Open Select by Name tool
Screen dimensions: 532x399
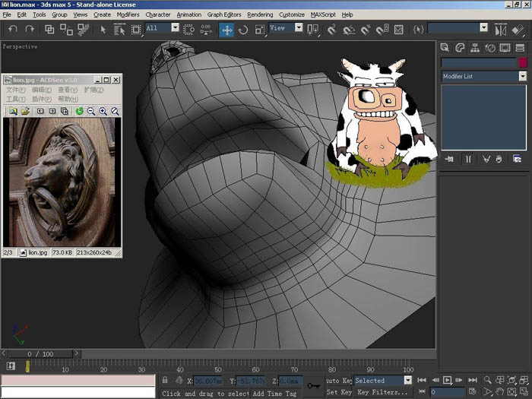(x=119, y=30)
